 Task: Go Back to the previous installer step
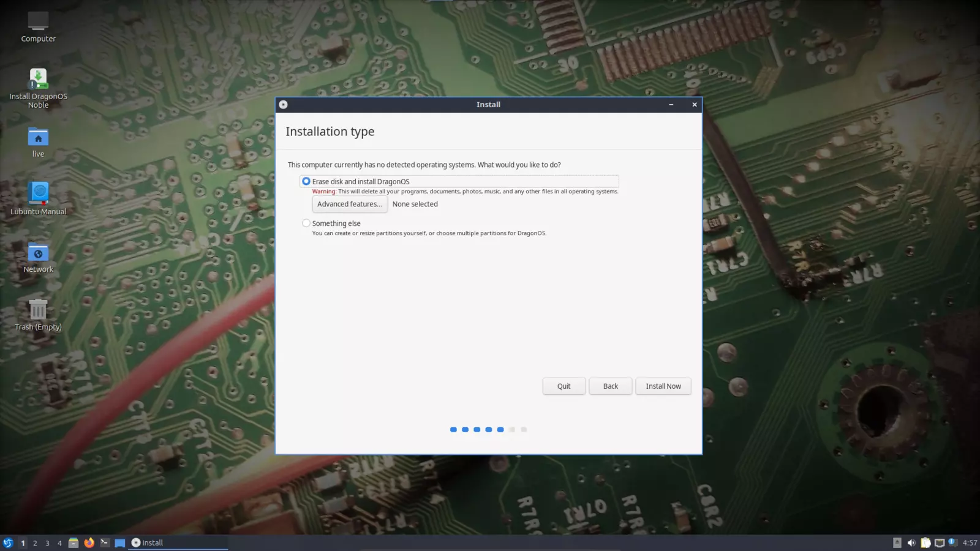point(611,386)
